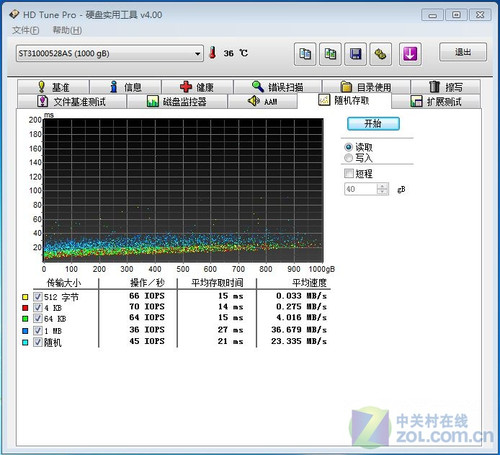Click the copy text to clipboard icon

[x=305, y=54]
